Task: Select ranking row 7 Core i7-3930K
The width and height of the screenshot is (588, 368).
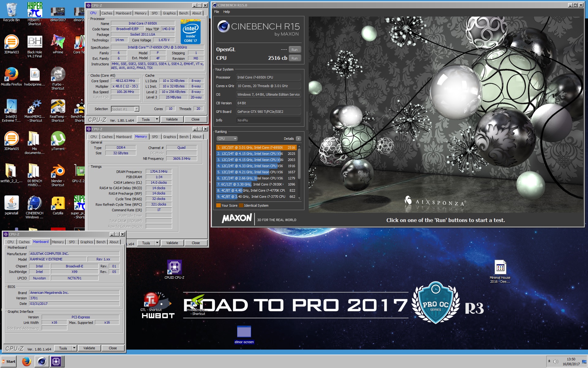Action: click(x=256, y=184)
